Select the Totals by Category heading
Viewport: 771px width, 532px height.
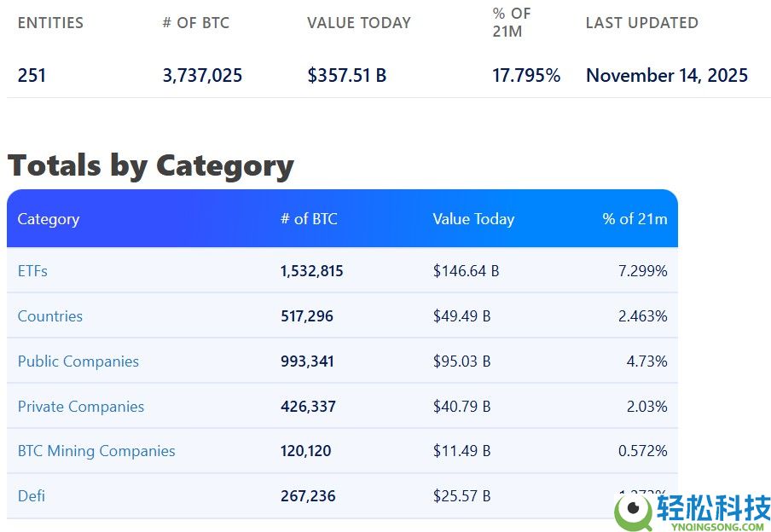pos(151,165)
